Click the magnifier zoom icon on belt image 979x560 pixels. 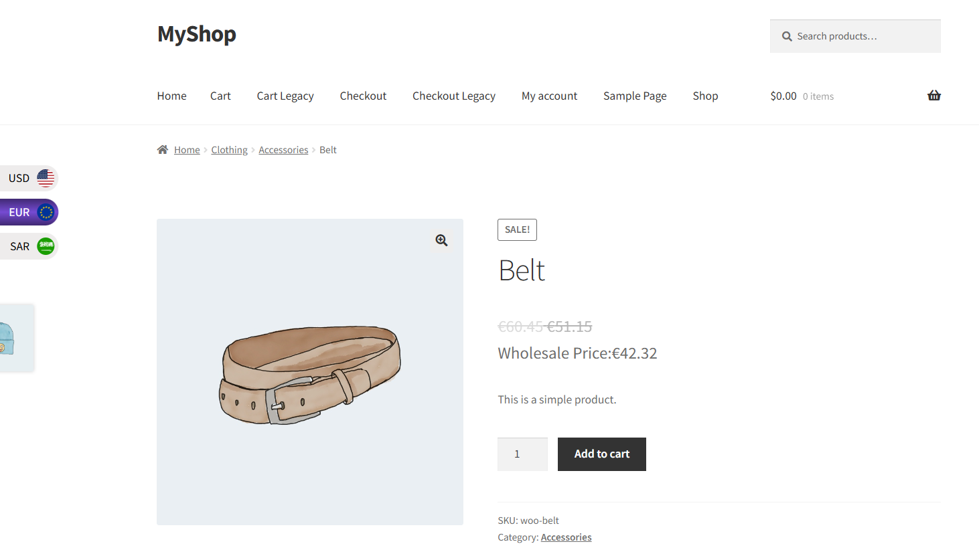tap(441, 240)
